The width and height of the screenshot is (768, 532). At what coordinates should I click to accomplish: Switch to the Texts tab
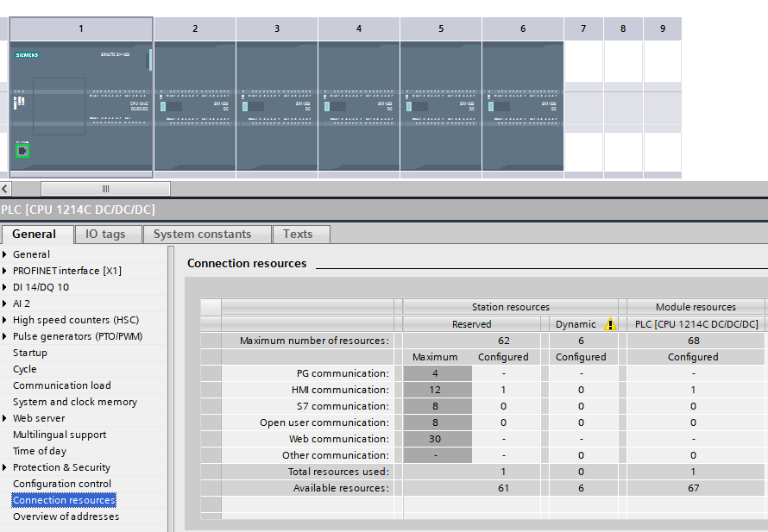(x=298, y=234)
